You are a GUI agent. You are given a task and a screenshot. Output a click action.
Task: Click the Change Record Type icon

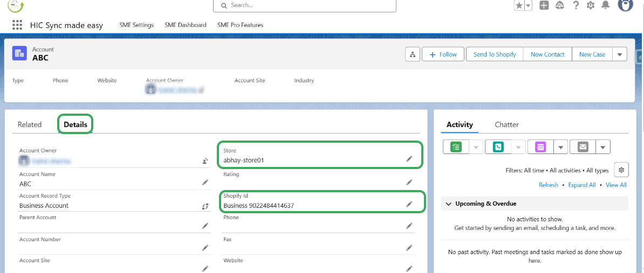pos(205,206)
